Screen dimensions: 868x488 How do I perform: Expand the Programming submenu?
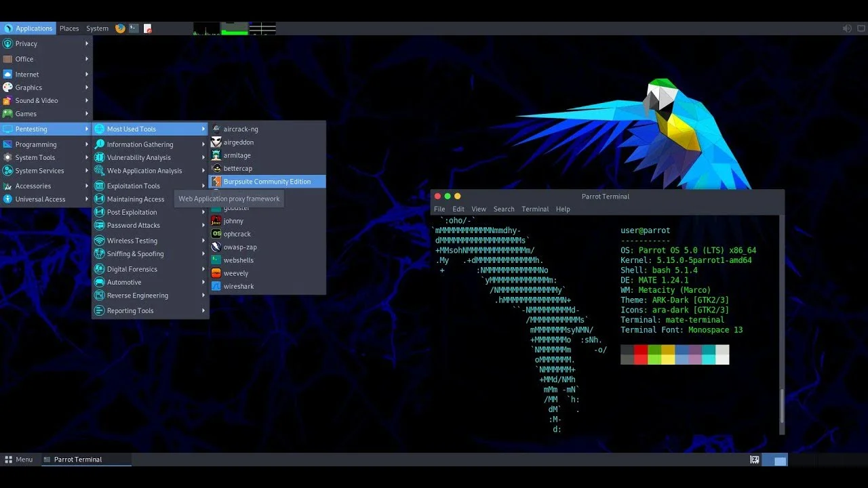coord(46,144)
